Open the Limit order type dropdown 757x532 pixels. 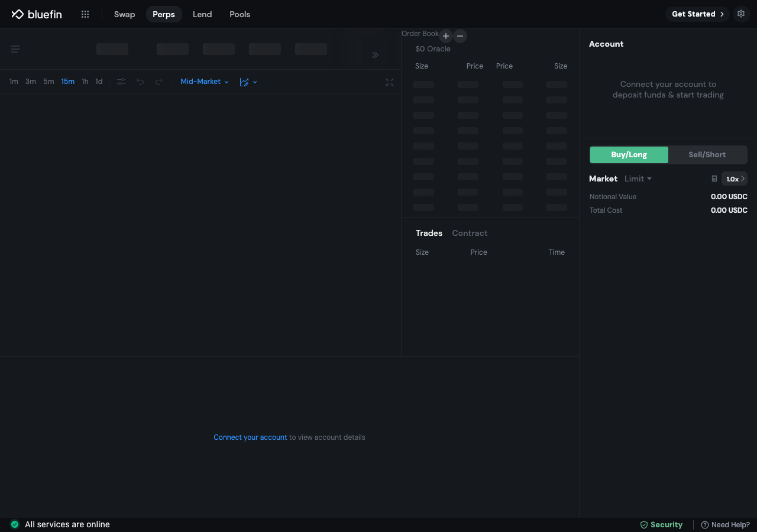(x=638, y=179)
